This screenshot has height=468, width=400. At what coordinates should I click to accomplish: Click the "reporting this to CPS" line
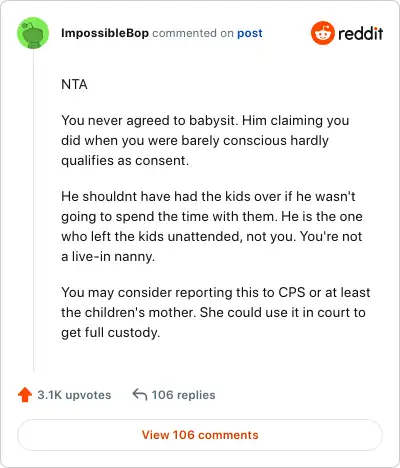tap(216, 293)
